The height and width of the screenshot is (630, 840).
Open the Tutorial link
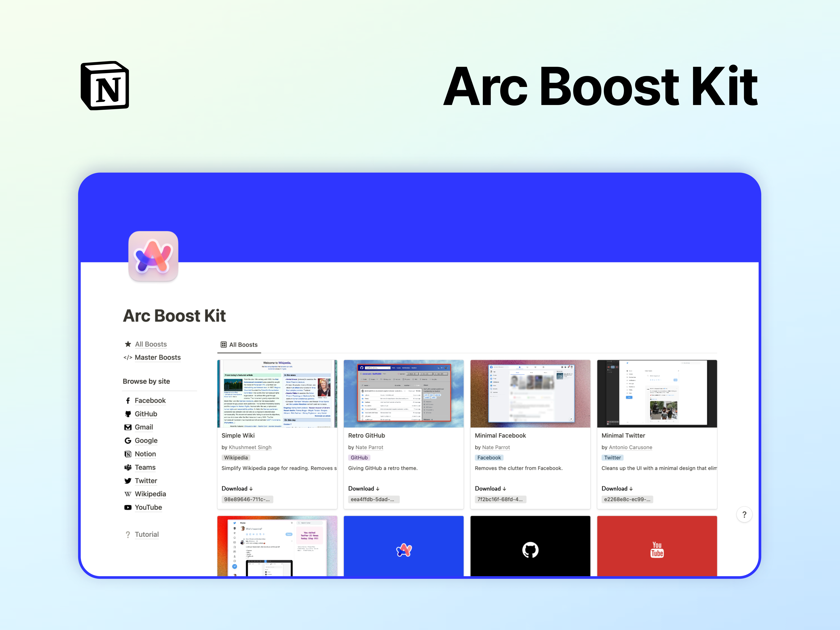click(x=147, y=534)
